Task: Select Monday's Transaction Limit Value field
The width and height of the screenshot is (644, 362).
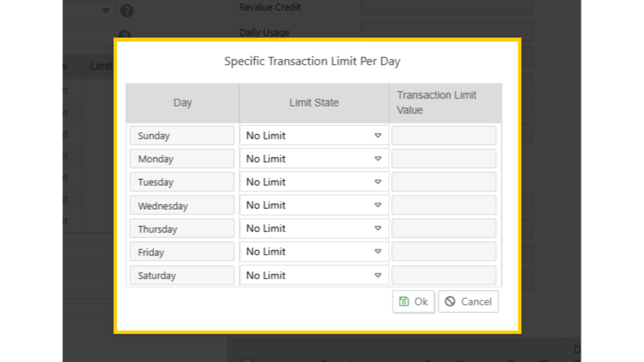Action: point(443,159)
